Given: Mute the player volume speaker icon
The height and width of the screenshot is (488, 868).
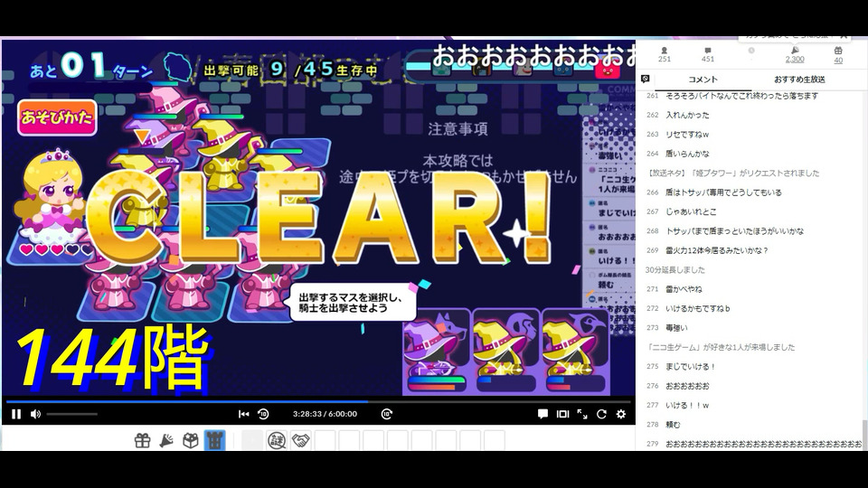Looking at the screenshot, I should pyautogui.click(x=35, y=414).
